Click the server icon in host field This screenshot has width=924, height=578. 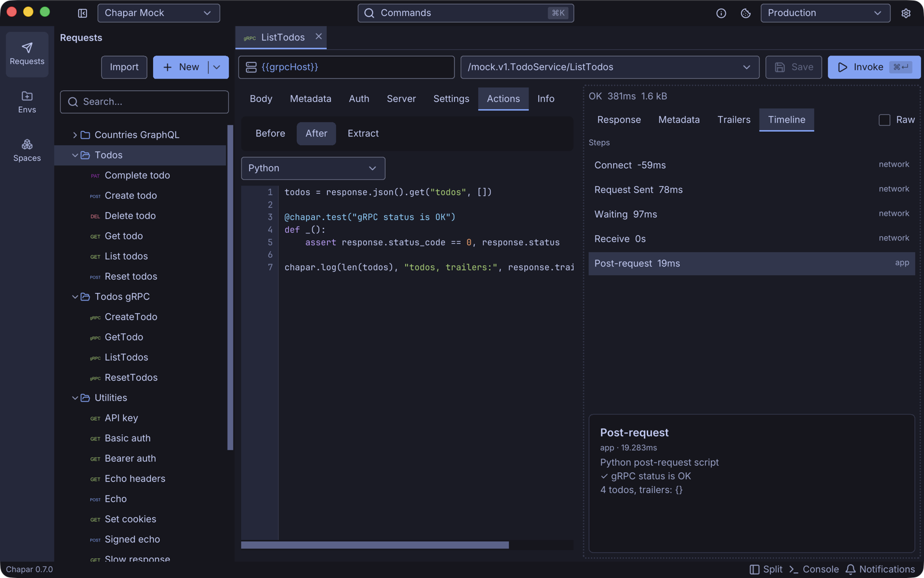pyautogui.click(x=251, y=67)
